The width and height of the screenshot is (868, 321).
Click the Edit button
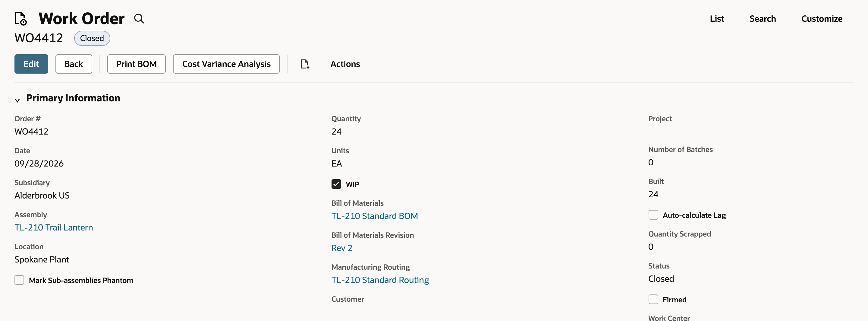pos(31,64)
